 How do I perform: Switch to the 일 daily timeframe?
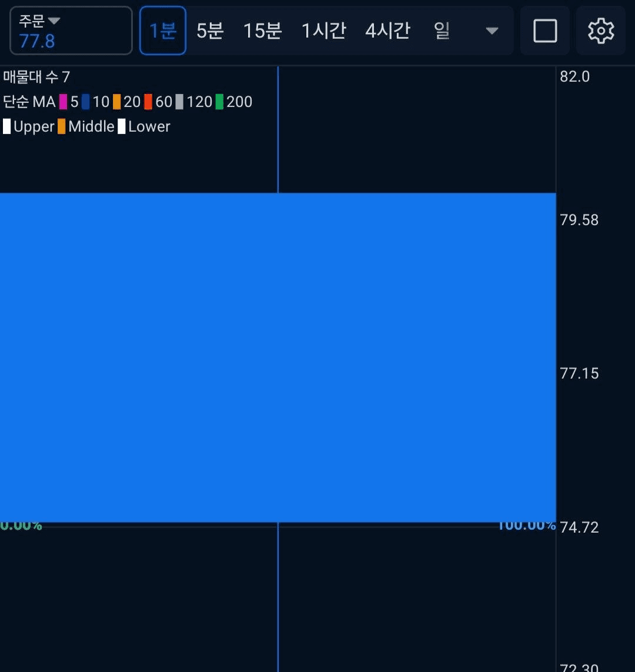click(x=442, y=31)
